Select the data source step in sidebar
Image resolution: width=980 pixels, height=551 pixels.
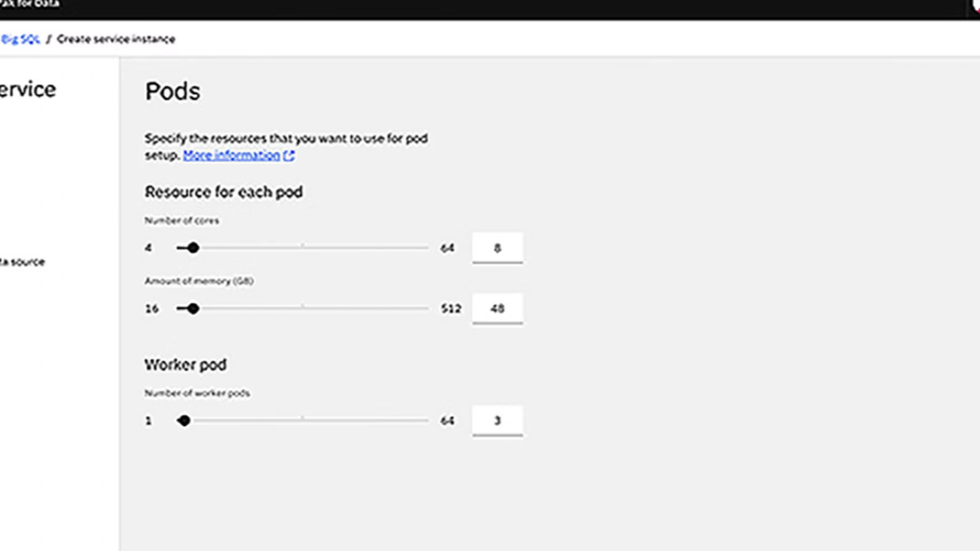(x=22, y=262)
